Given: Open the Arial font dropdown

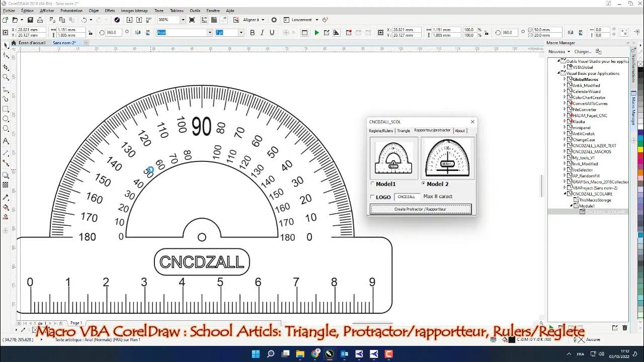Looking at the screenshot, I should coord(210,33).
